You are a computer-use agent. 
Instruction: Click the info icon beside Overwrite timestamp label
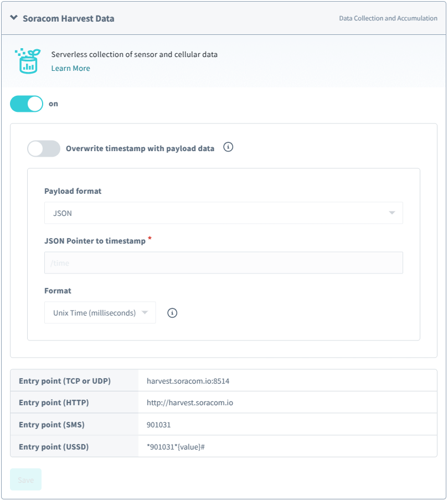(228, 147)
